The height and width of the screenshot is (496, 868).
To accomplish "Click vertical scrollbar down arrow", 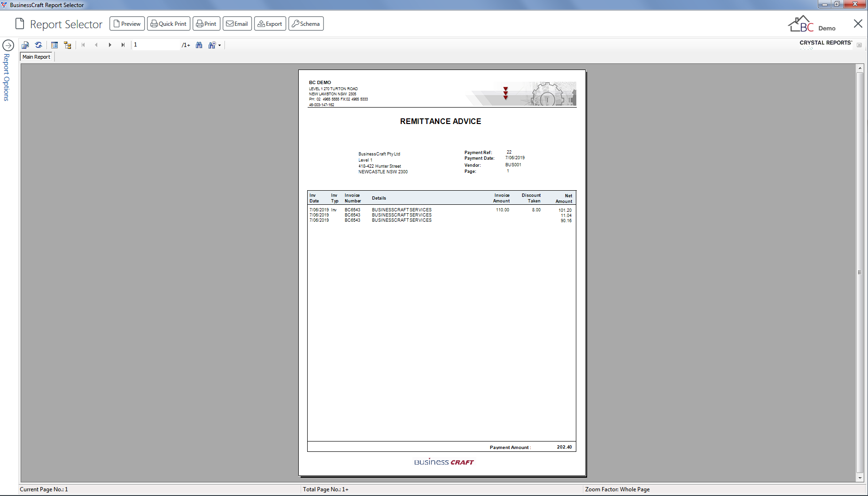I will tap(860, 478).
